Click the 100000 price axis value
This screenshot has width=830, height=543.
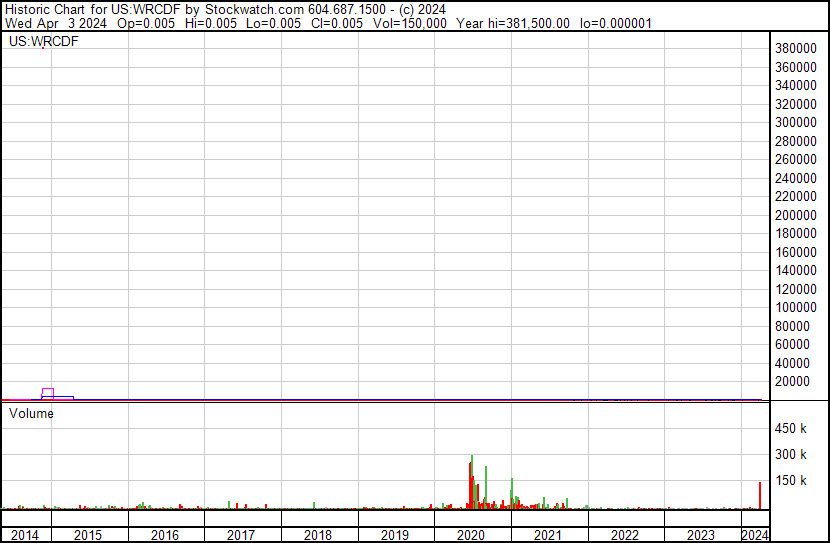pos(796,307)
